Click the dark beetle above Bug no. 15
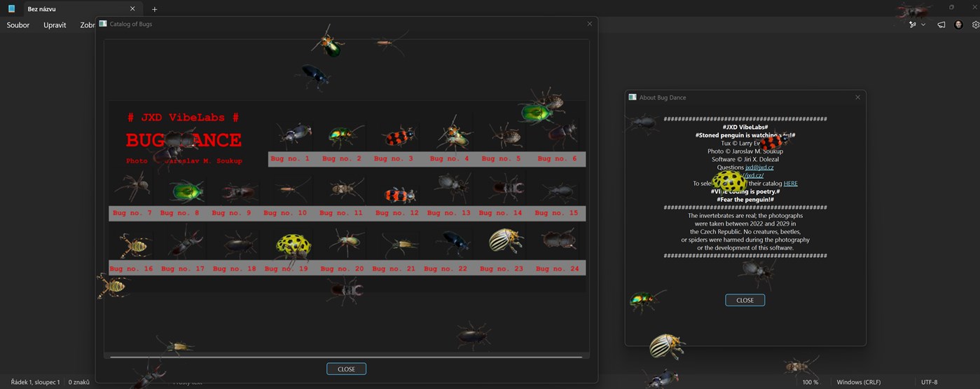The width and height of the screenshot is (980, 389). pos(558,191)
